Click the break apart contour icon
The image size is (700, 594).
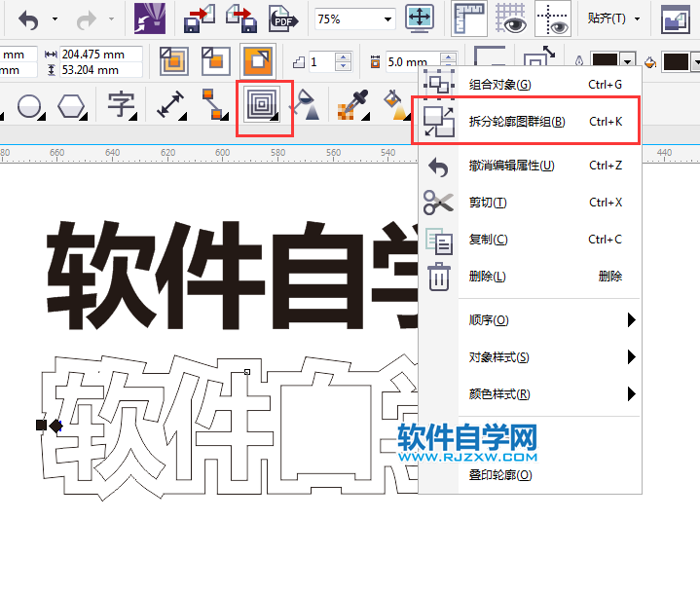439,122
